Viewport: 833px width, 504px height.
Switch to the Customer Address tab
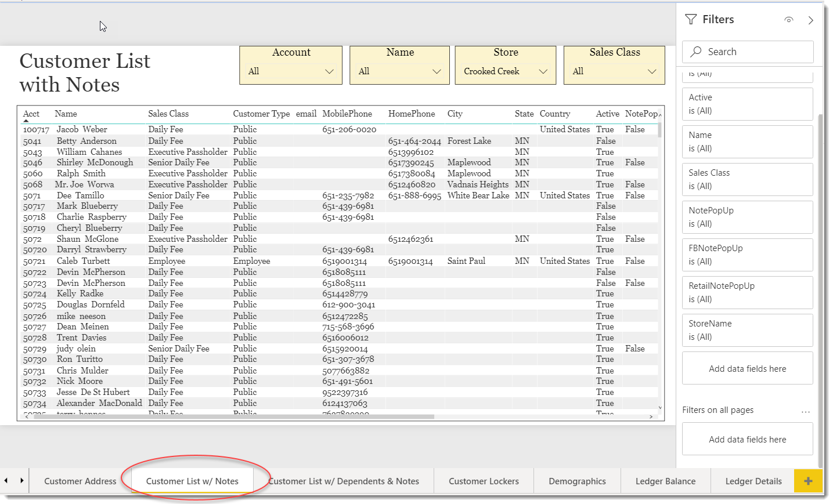pyautogui.click(x=80, y=481)
